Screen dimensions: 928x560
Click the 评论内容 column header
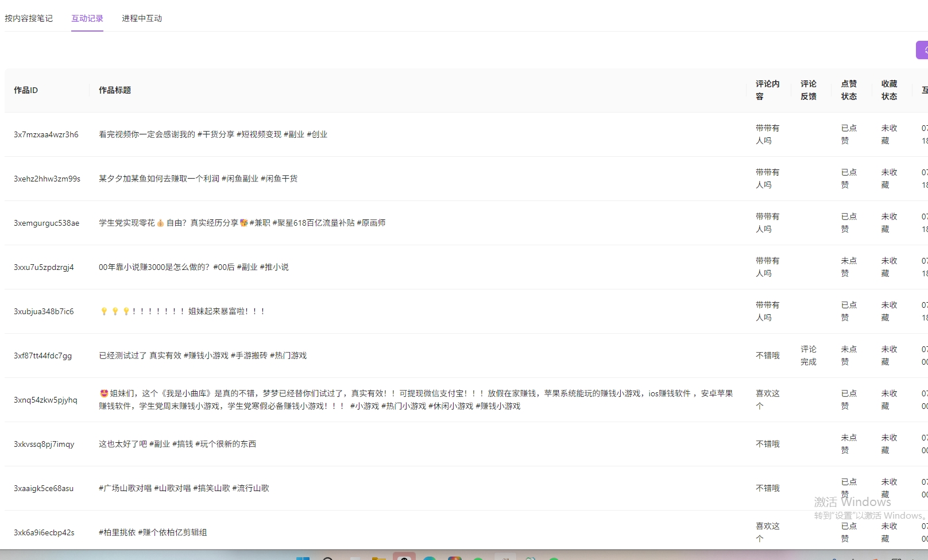(767, 90)
